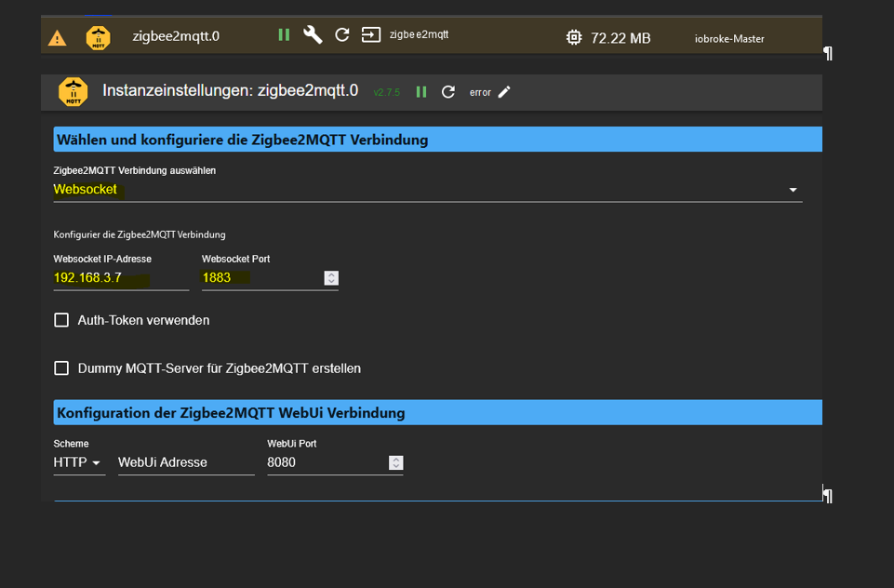Click the yellow warning triangle icon

pos(57,38)
